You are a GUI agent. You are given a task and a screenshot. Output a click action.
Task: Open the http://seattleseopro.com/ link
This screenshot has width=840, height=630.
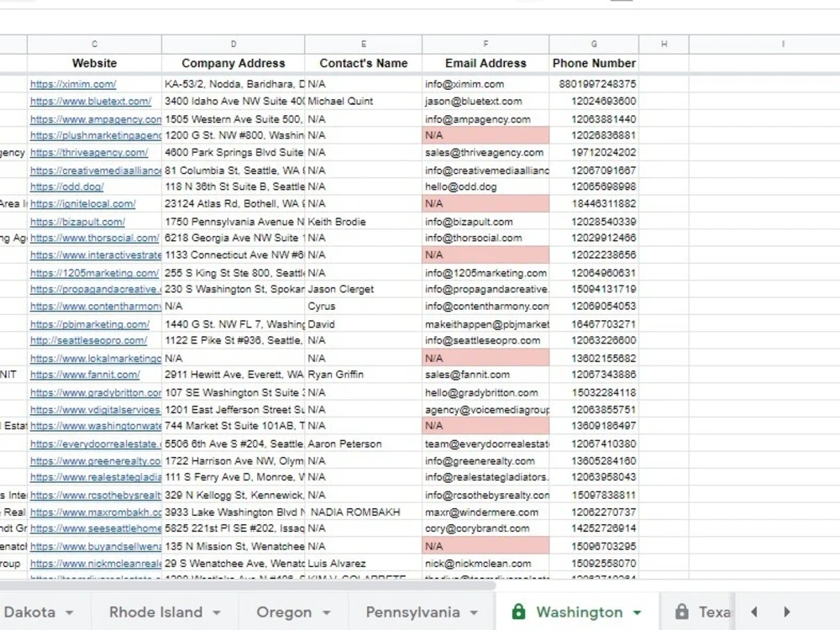[88, 341]
